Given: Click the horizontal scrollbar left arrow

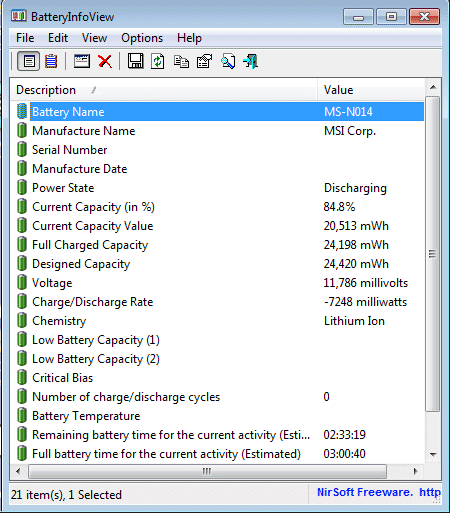Looking at the screenshot, I should click(x=19, y=471).
